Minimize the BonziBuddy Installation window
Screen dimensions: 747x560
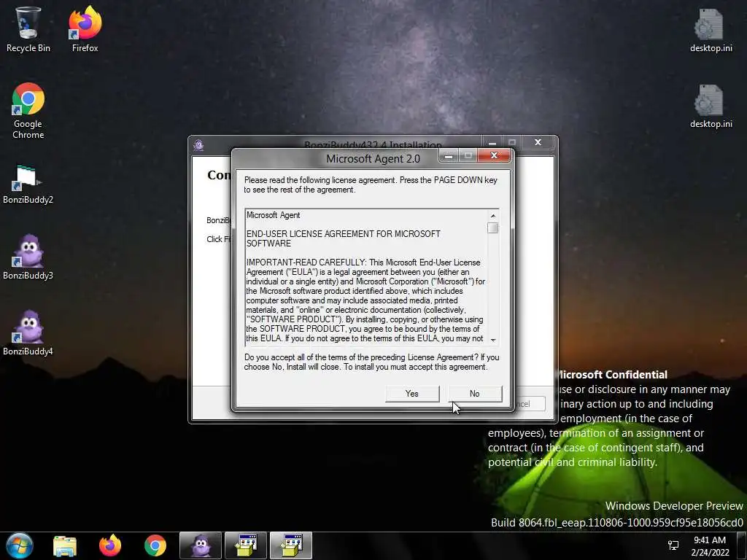(492, 142)
